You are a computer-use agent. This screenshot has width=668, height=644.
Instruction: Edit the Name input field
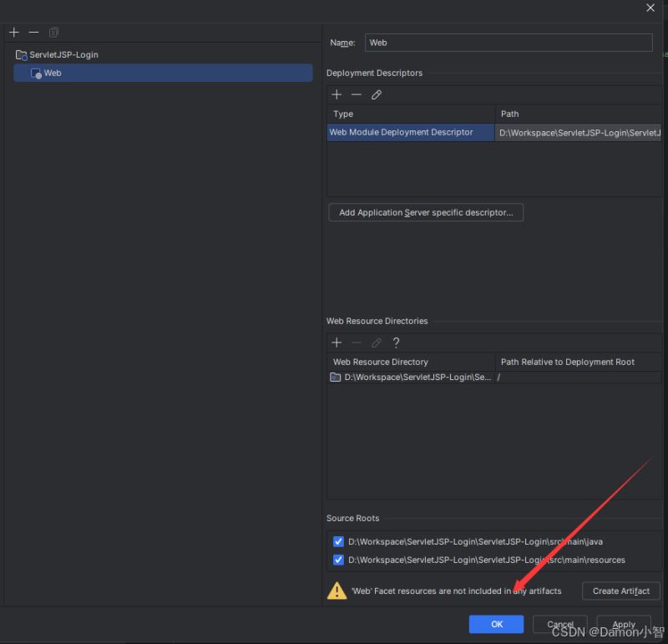(509, 43)
